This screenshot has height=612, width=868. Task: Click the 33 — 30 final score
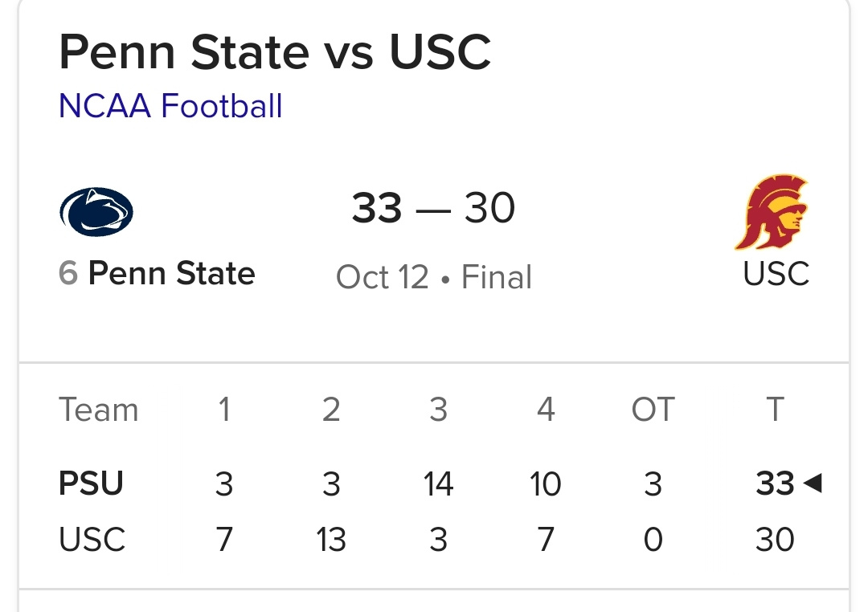click(433, 209)
